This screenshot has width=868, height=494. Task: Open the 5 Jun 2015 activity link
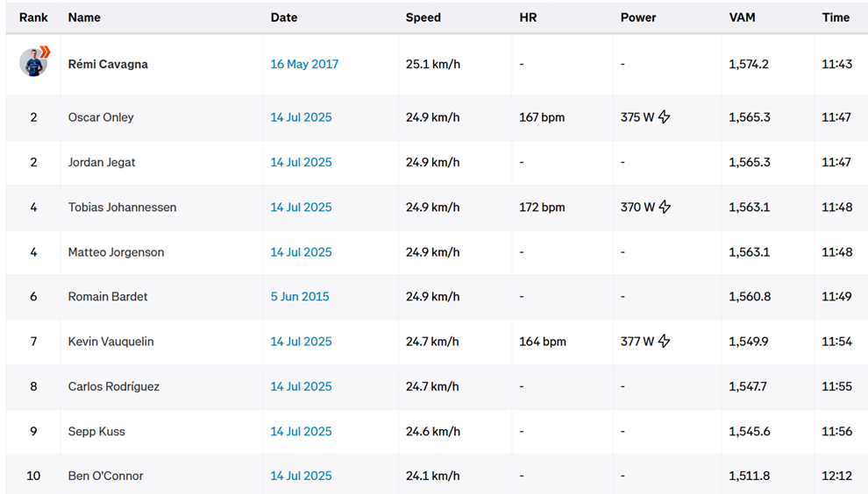click(x=300, y=297)
